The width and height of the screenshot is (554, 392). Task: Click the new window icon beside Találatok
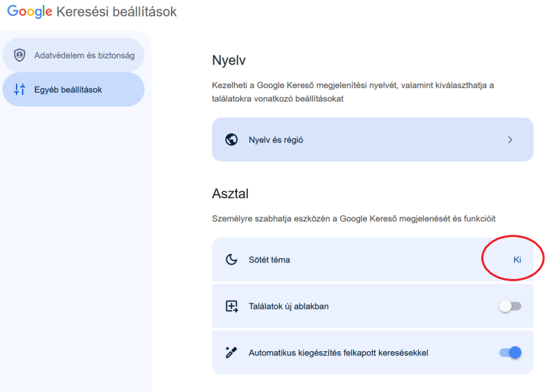tap(232, 306)
